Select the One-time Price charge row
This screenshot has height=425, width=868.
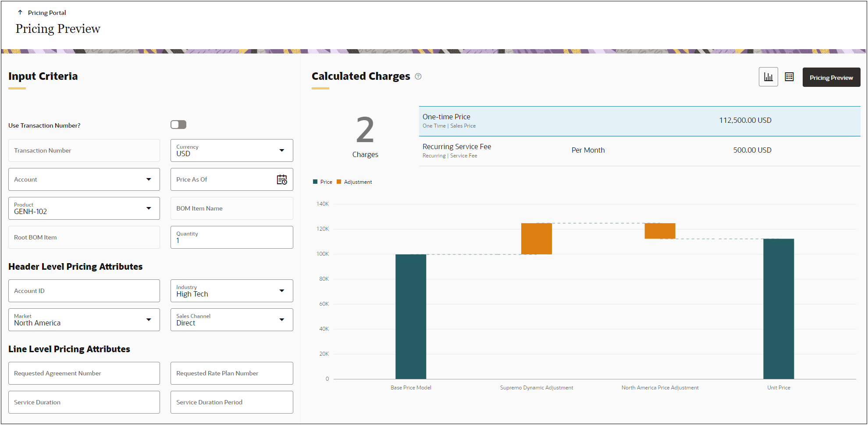[x=640, y=121]
